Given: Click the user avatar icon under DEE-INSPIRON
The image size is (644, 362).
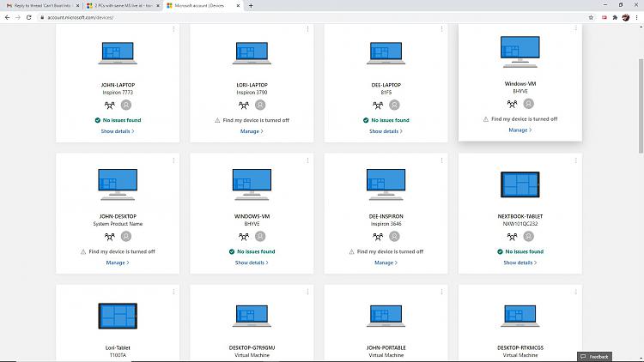Looking at the screenshot, I should [x=394, y=237].
